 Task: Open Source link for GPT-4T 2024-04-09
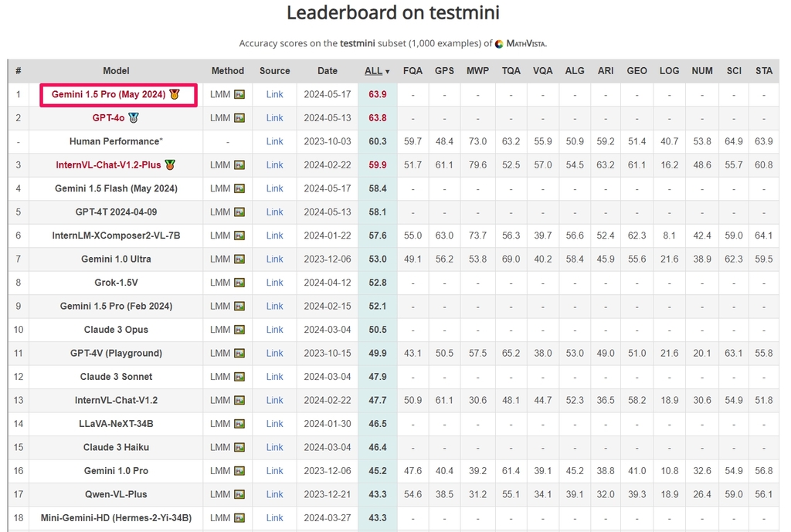click(274, 212)
